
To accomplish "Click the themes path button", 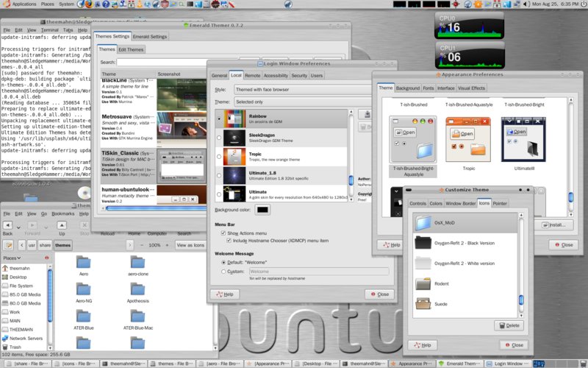I will tap(62, 245).
